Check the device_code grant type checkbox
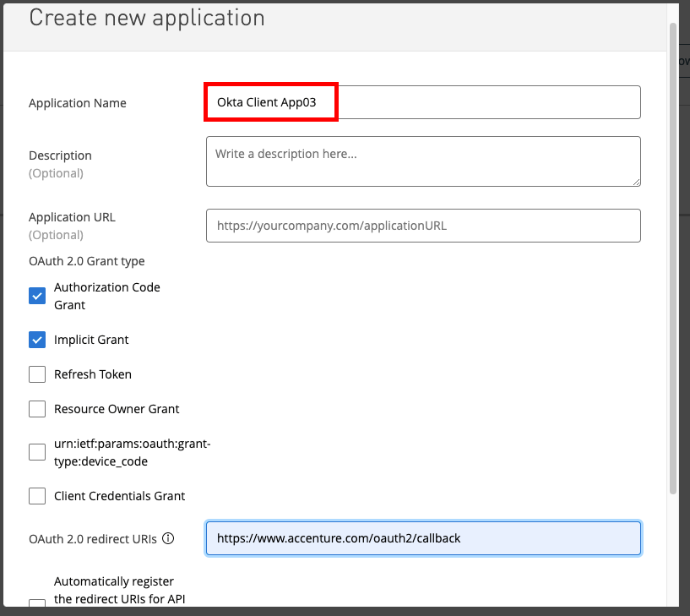This screenshot has width=690, height=616. pos(37,452)
